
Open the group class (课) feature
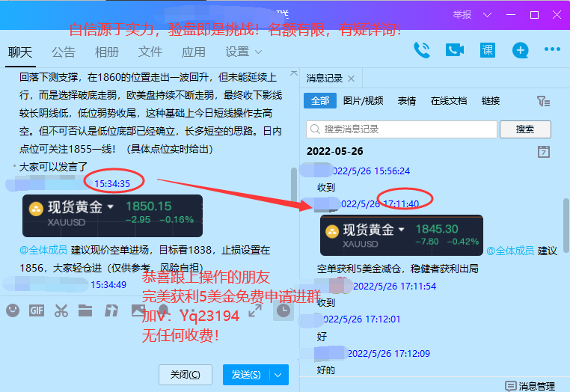click(x=487, y=50)
